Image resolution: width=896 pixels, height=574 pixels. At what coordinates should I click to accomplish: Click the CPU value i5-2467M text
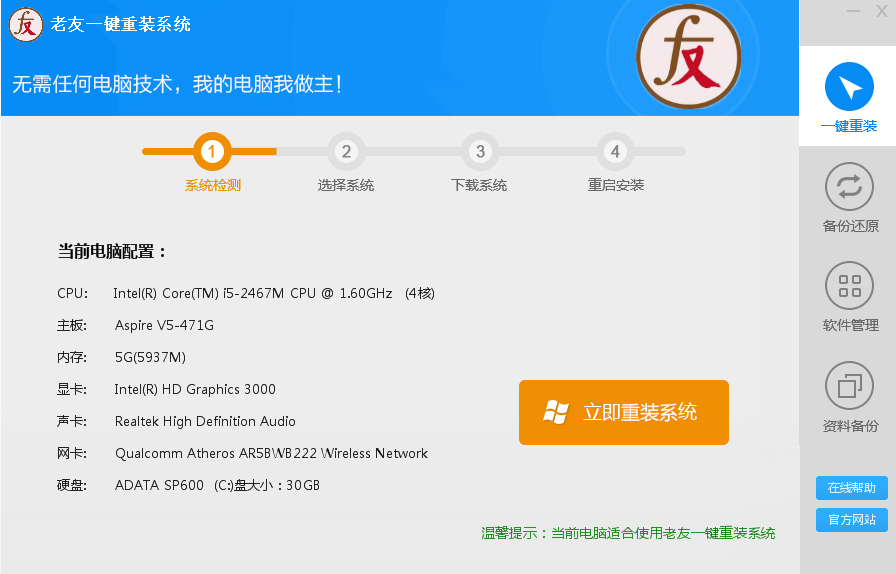point(274,293)
